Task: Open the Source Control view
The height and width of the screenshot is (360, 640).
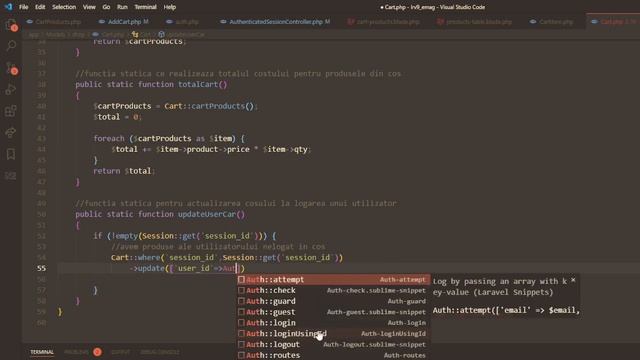Action: [x=11, y=68]
